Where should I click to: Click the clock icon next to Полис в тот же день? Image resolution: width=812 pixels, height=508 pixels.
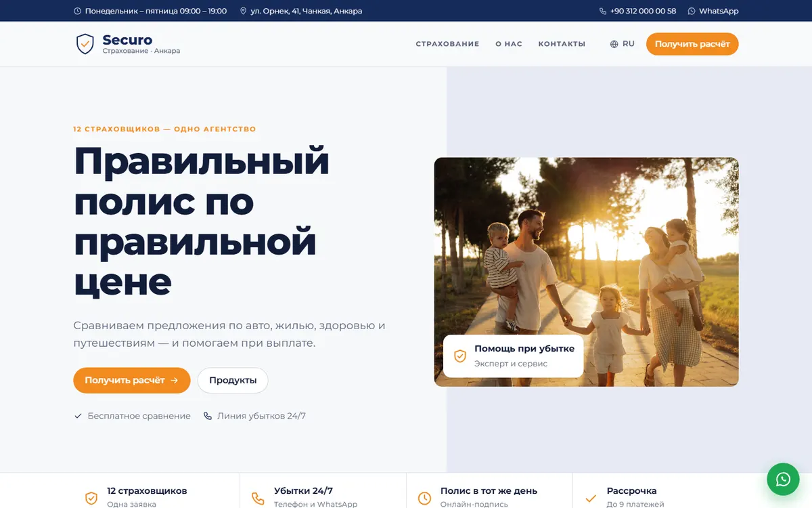[x=424, y=499]
